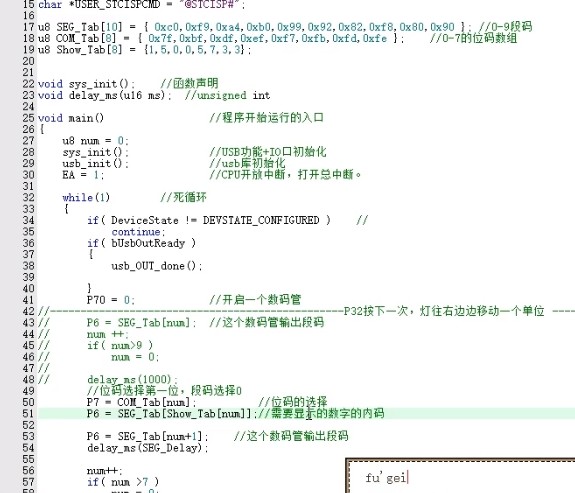Click 'num++;' on line 56

(x=105, y=471)
